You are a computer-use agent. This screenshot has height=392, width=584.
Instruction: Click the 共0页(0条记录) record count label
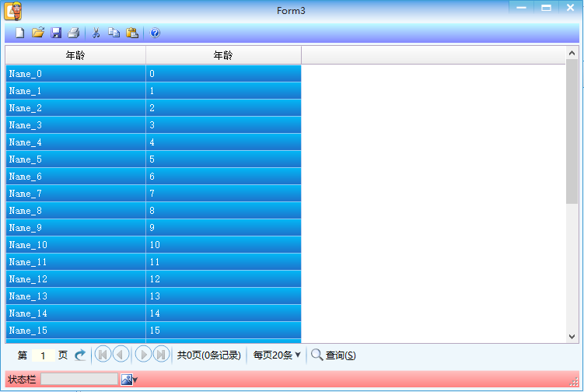pos(209,355)
